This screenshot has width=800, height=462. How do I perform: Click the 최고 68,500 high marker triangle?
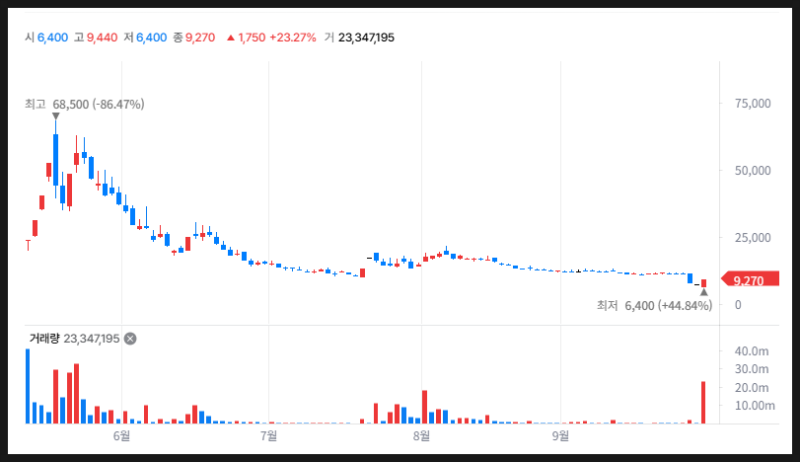(56, 116)
